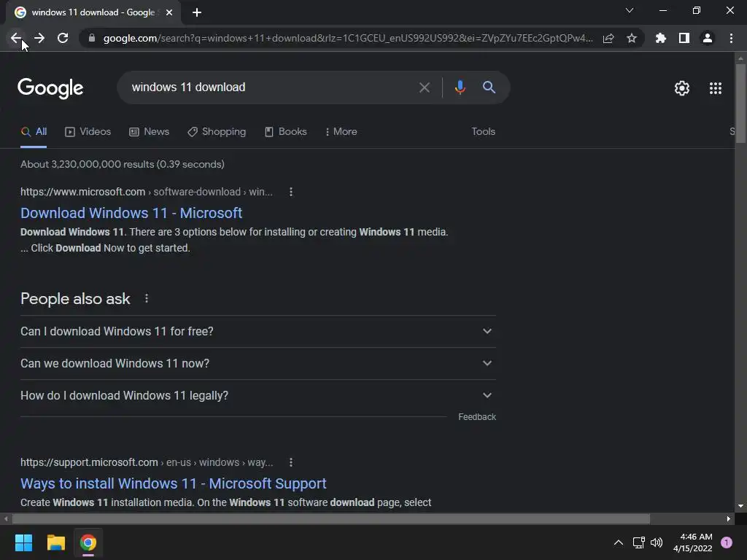This screenshot has height=560, width=747.
Task: Expand "Can I download Windows 11 for free?"
Action: pos(258,332)
